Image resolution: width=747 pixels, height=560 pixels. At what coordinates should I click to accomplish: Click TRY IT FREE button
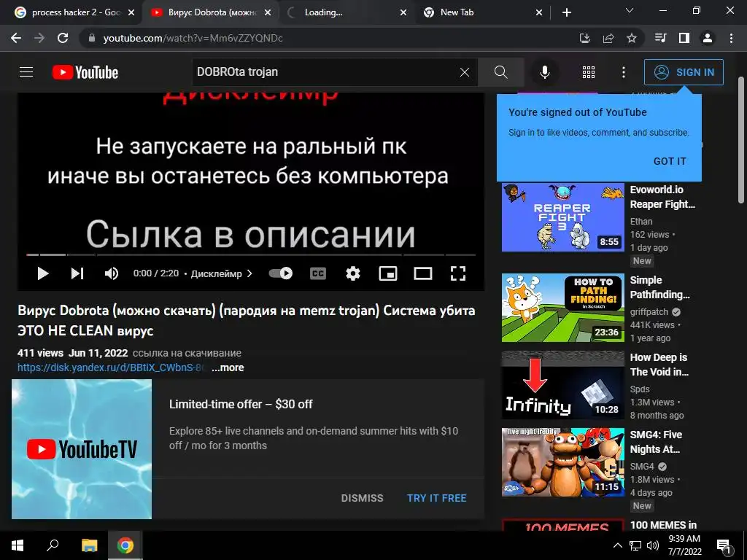[x=436, y=498]
